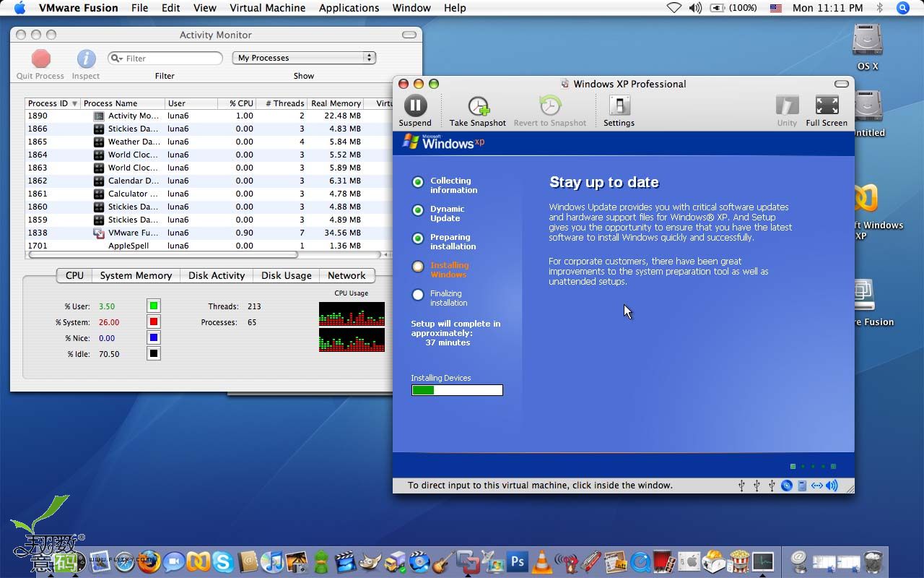
Task: Open Address Book in the dock
Action: tap(248, 561)
